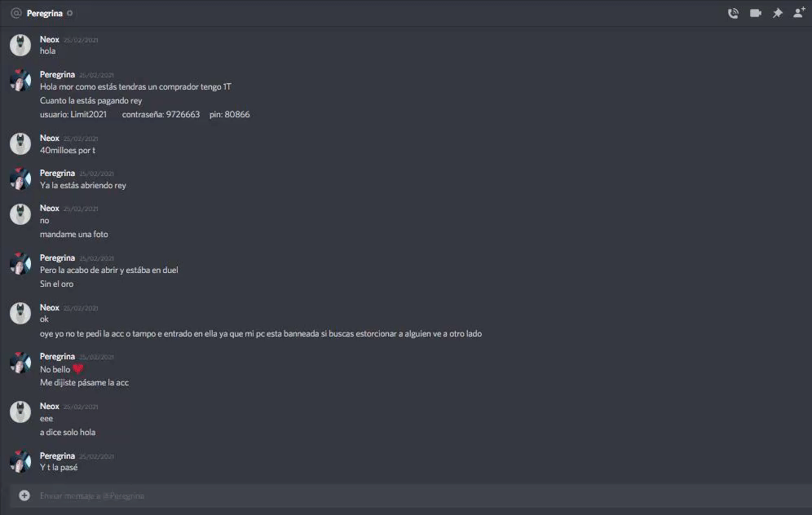
Task: Open pinned messages
Action: (x=777, y=14)
